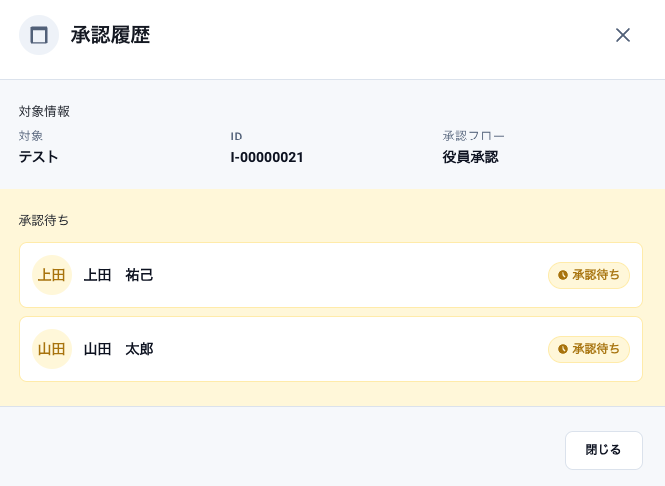Click 承認待ち badge text for 上田 祐己

pyautogui.click(x=596, y=275)
